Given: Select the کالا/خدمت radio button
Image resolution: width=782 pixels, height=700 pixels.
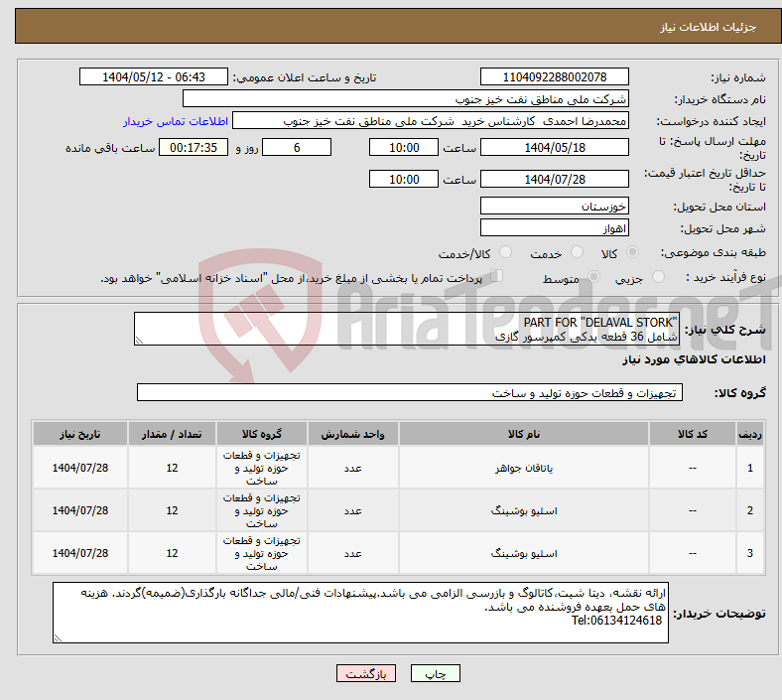Looking at the screenshot, I should coord(505,252).
